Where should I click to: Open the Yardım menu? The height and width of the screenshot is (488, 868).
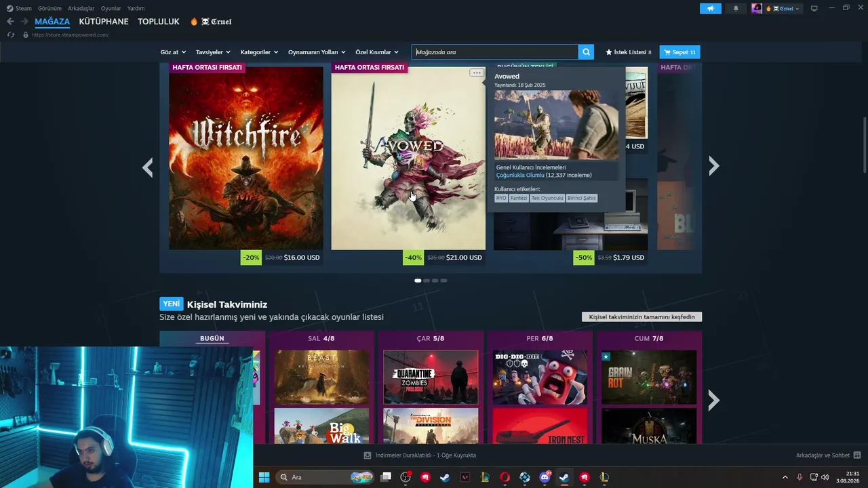tap(136, 9)
